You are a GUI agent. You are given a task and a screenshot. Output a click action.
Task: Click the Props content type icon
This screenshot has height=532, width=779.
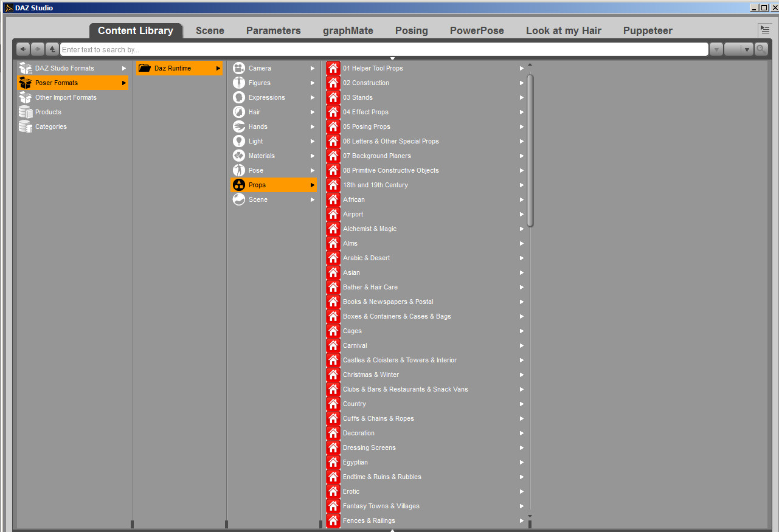pos(239,185)
